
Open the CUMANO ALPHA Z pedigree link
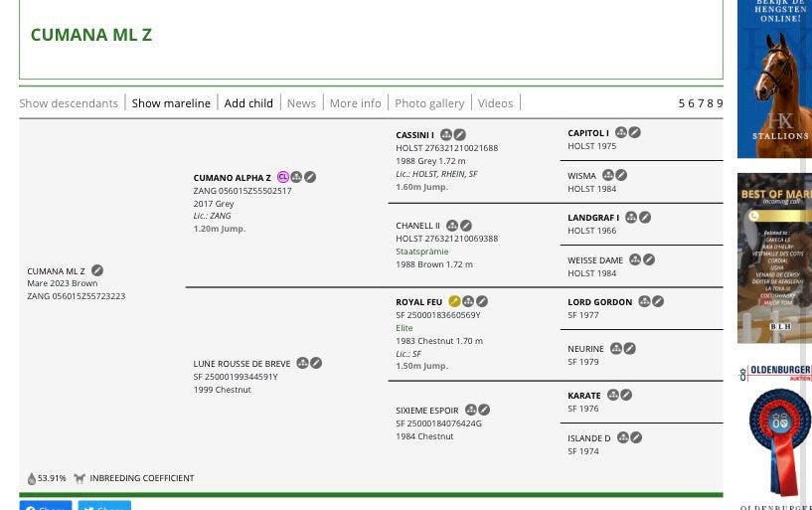tap(232, 178)
